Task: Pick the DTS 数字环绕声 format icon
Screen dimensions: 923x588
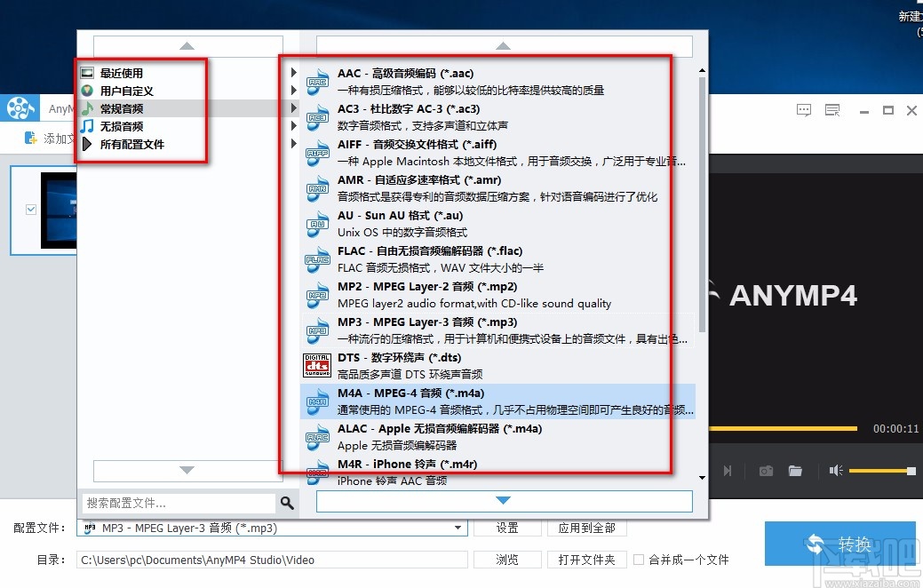Action: 316,364
